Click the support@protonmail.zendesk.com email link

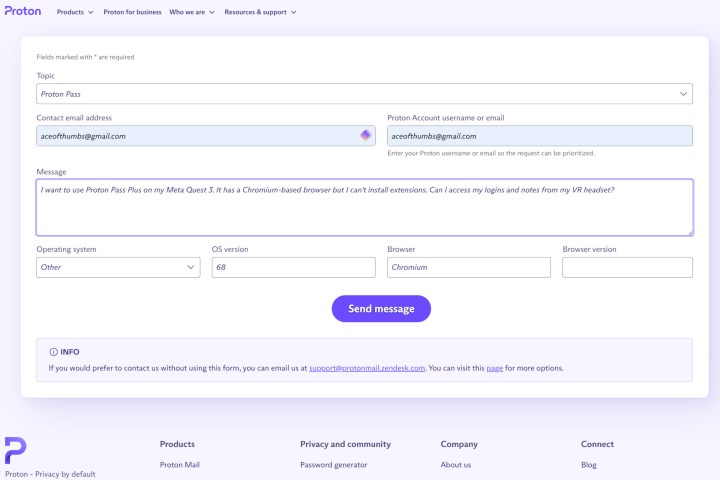click(367, 368)
